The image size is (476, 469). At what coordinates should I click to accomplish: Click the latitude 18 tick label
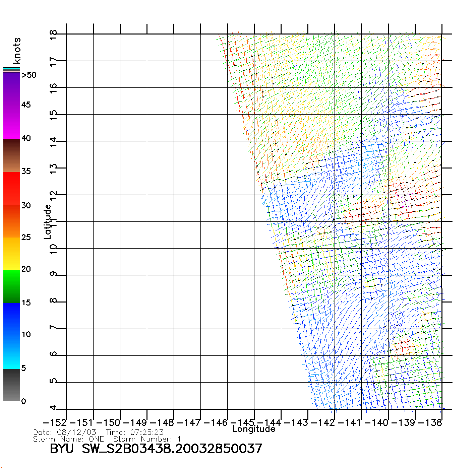[x=54, y=34]
